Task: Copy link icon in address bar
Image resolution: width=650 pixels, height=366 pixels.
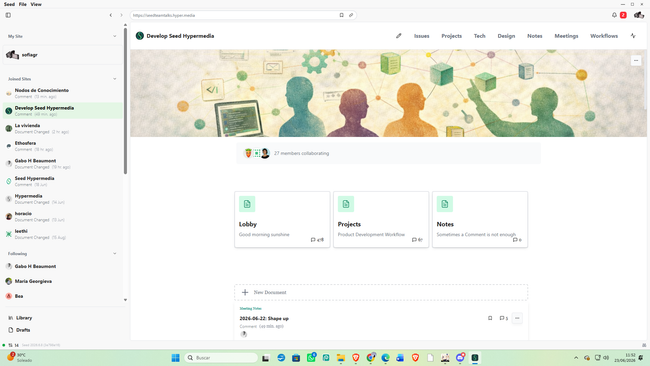Action: [x=351, y=15]
